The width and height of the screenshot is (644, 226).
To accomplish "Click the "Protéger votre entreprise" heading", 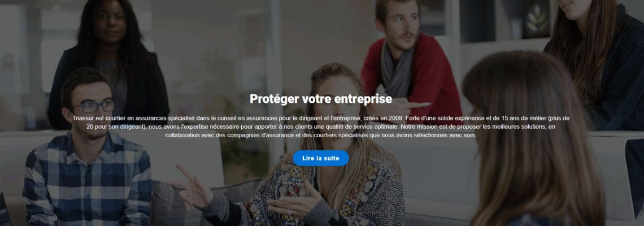I will 321,99.
